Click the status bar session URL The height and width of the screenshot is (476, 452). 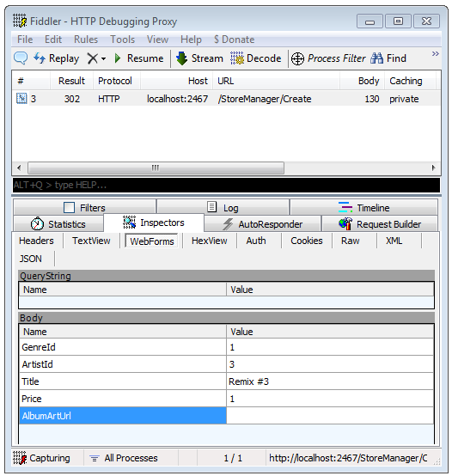click(x=348, y=458)
